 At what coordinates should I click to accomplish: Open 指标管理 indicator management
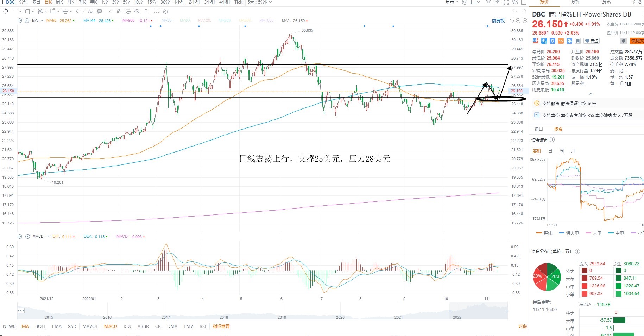(221, 326)
